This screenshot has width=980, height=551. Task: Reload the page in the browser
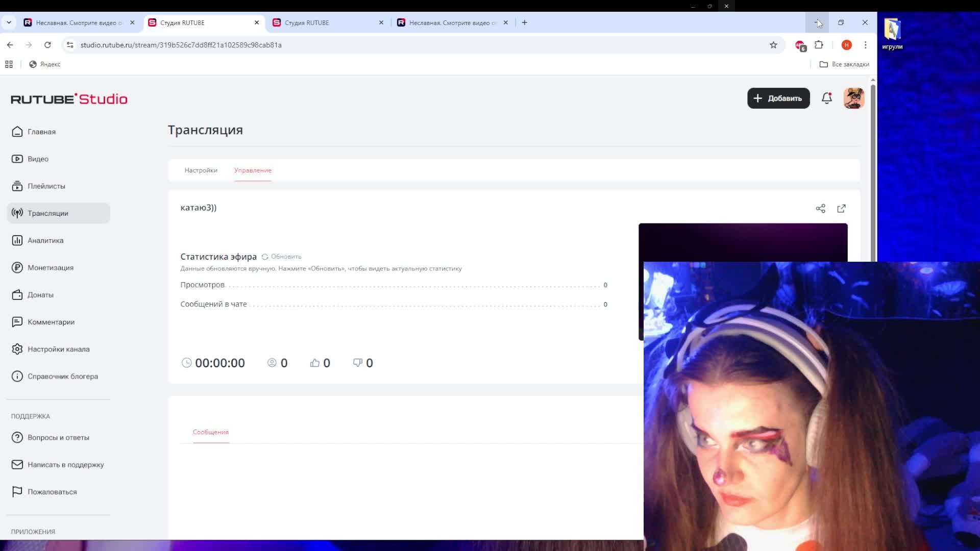[47, 45]
